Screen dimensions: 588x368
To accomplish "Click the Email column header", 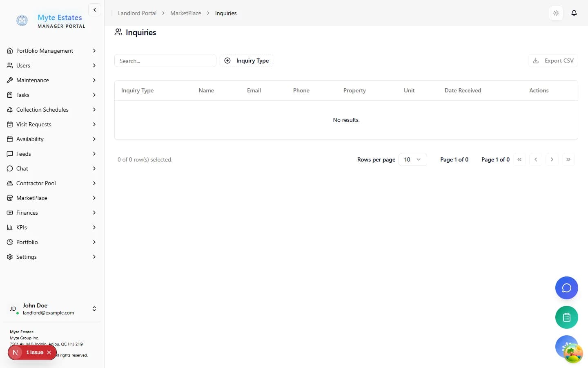I will (x=254, y=90).
